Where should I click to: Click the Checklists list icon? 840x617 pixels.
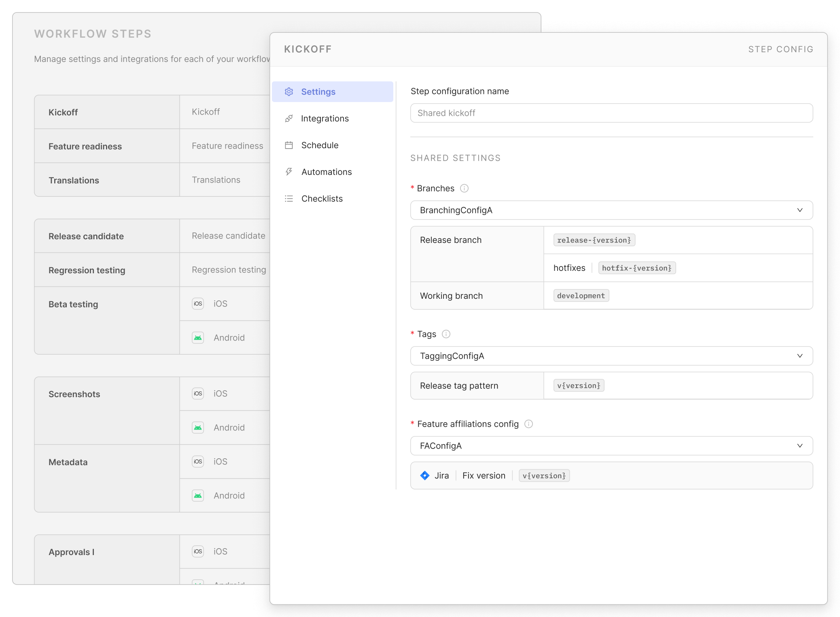coord(289,198)
